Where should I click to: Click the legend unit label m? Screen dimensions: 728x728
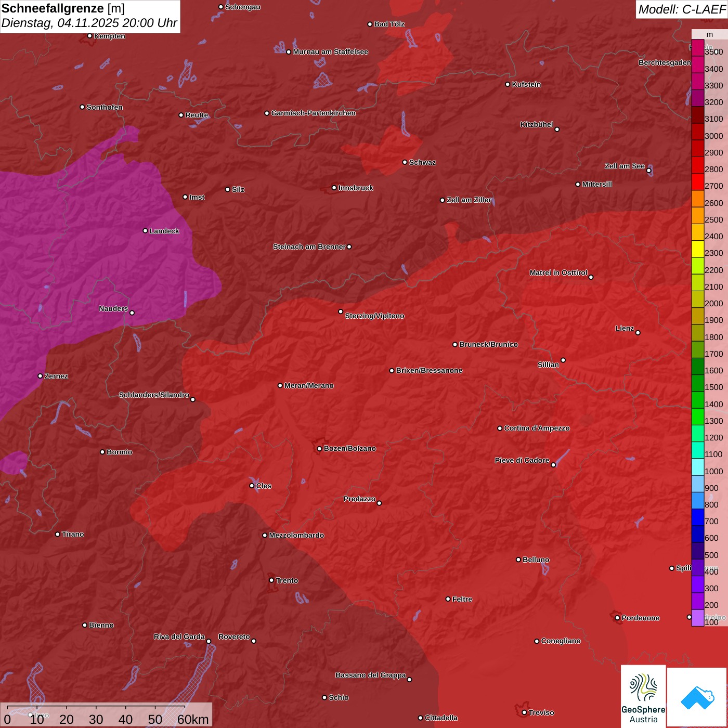click(x=710, y=35)
